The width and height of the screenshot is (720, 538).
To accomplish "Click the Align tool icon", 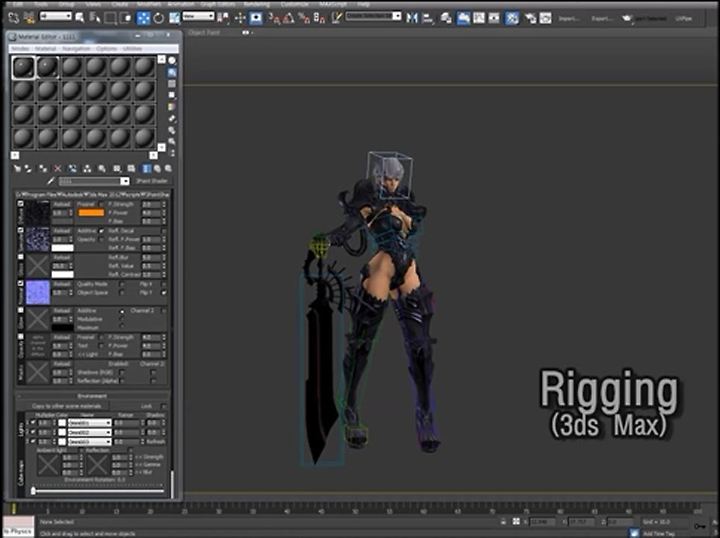I will click(428, 18).
